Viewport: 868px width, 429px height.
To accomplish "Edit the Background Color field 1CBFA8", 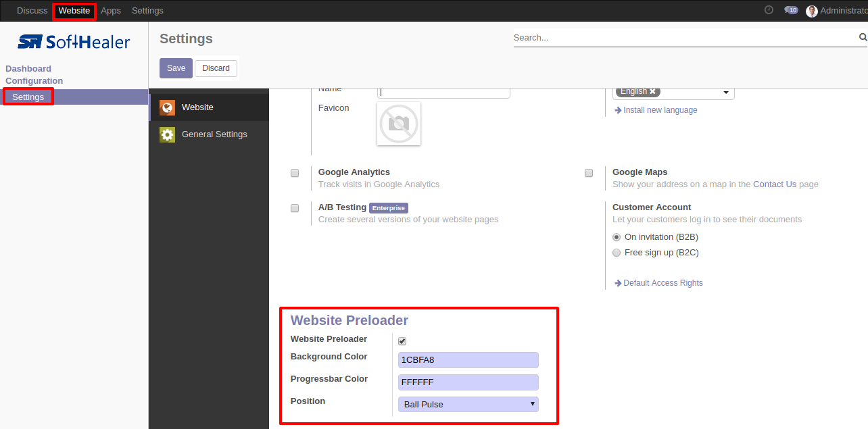I will tap(468, 360).
